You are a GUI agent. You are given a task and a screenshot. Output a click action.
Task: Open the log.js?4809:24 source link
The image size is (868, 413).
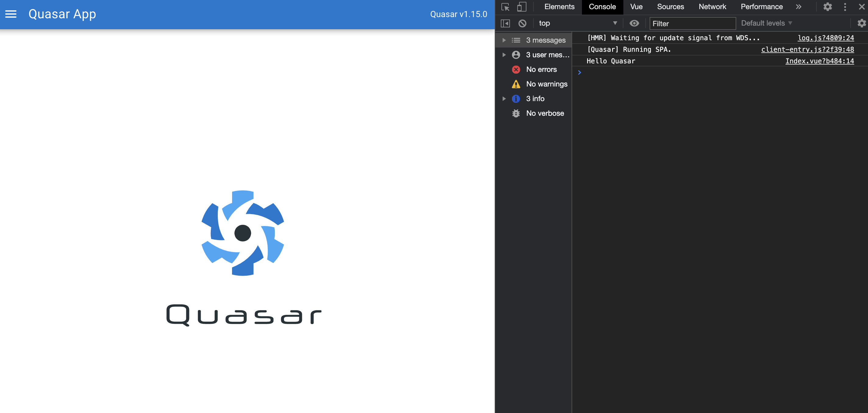coord(825,38)
